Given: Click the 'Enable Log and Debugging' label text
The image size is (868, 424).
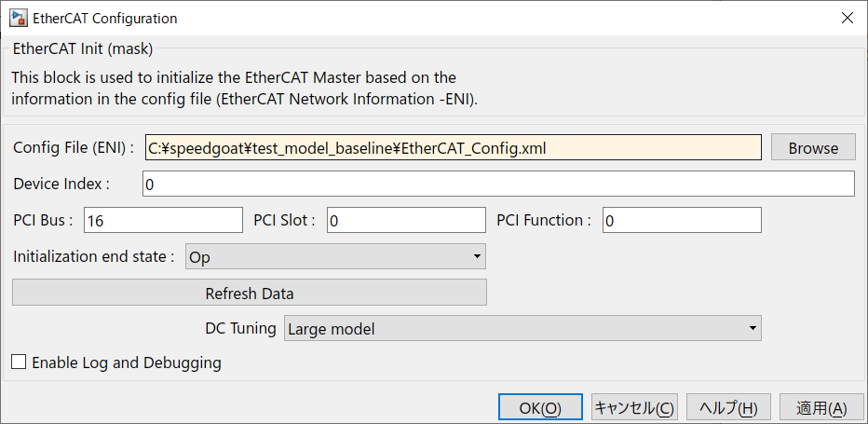Looking at the screenshot, I should click(x=127, y=363).
